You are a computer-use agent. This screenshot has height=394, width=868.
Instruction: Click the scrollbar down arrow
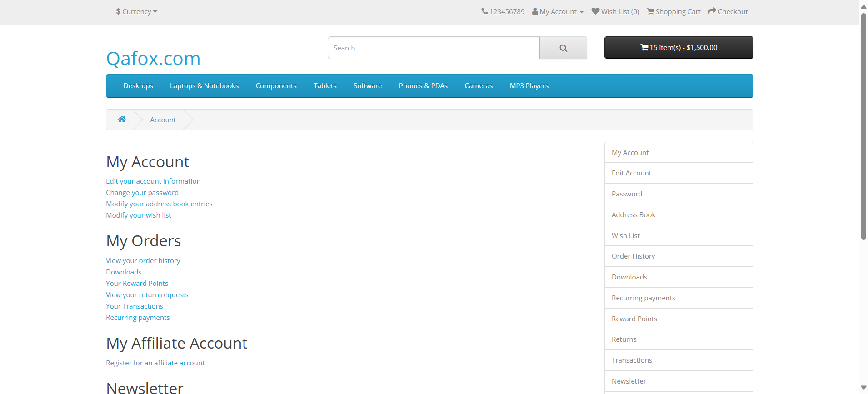[863, 388]
